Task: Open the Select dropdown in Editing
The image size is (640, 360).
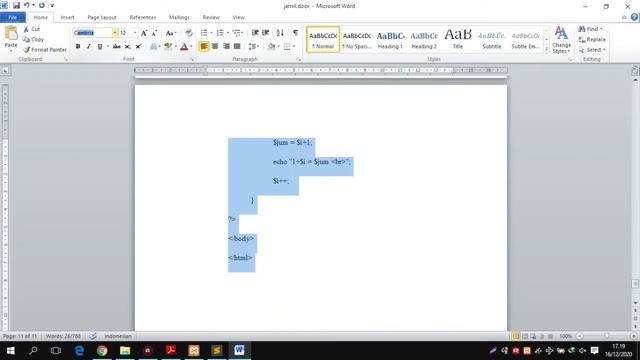Action: click(x=592, y=50)
